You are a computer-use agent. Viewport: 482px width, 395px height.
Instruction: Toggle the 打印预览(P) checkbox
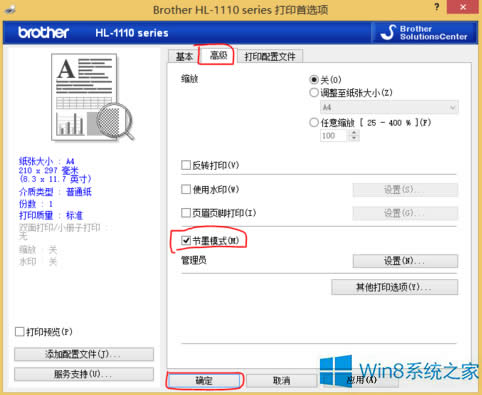point(20,332)
